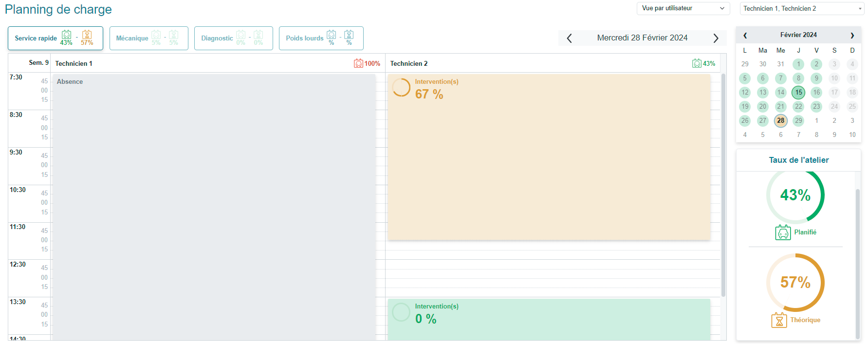The width and height of the screenshot is (868, 347).
Task: Go to previous day with left chevron
Action: coord(569,38)
